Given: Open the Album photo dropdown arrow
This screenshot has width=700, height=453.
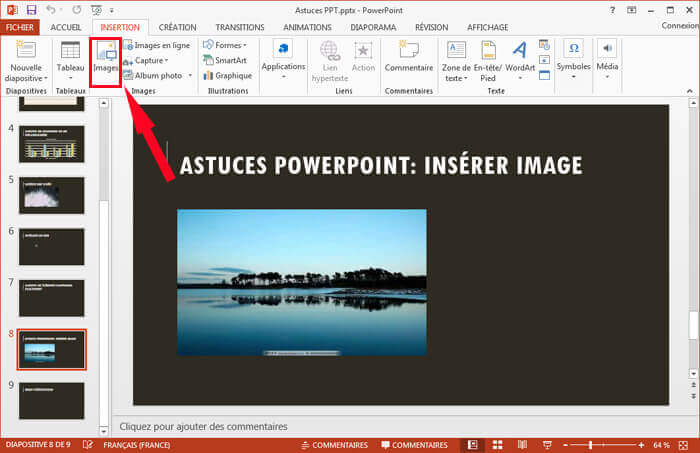Looking at the screenshot, I should click(x=190, y=75).
